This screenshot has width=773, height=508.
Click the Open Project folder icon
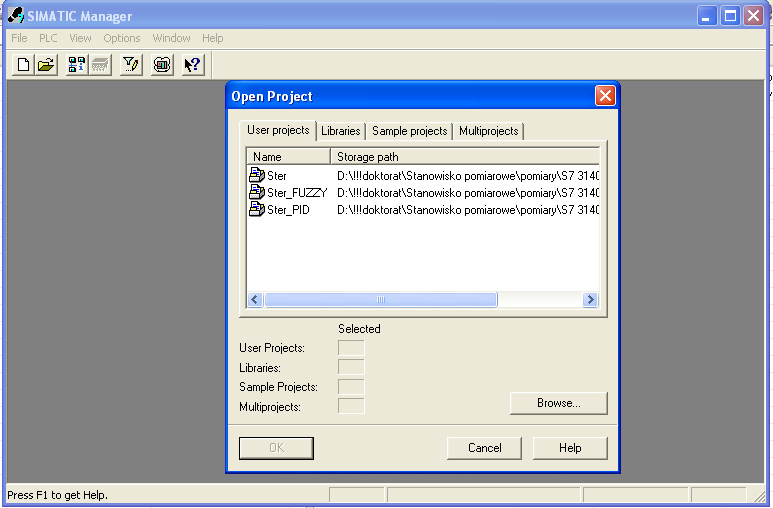[x=46, y=65]
